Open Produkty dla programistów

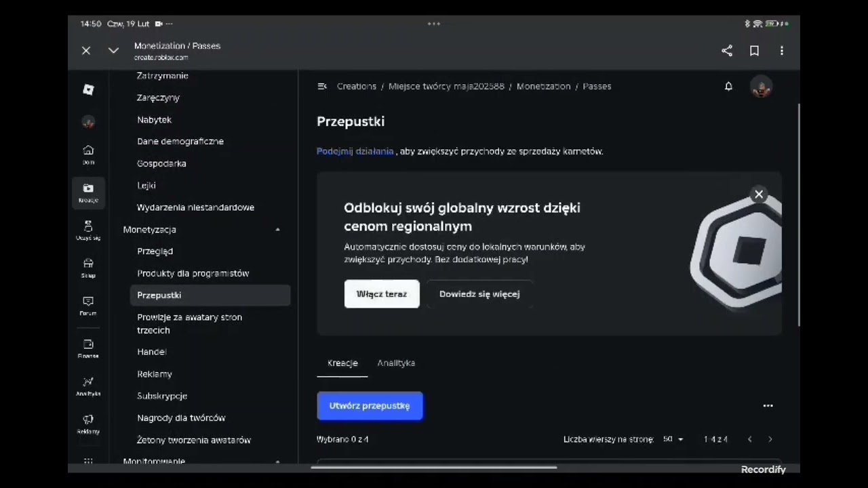193,273
